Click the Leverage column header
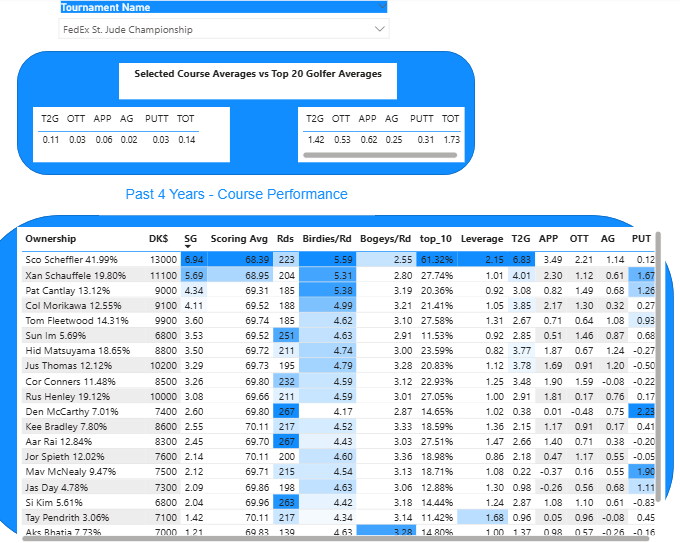Screen dimensions: 680x543 (482, 239)
